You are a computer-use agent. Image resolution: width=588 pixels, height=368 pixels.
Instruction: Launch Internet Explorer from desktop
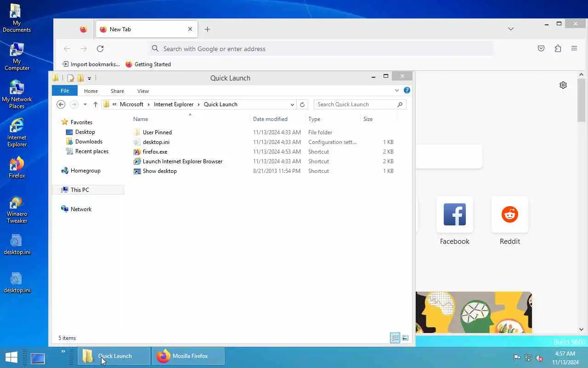click(x=17, y=133)
